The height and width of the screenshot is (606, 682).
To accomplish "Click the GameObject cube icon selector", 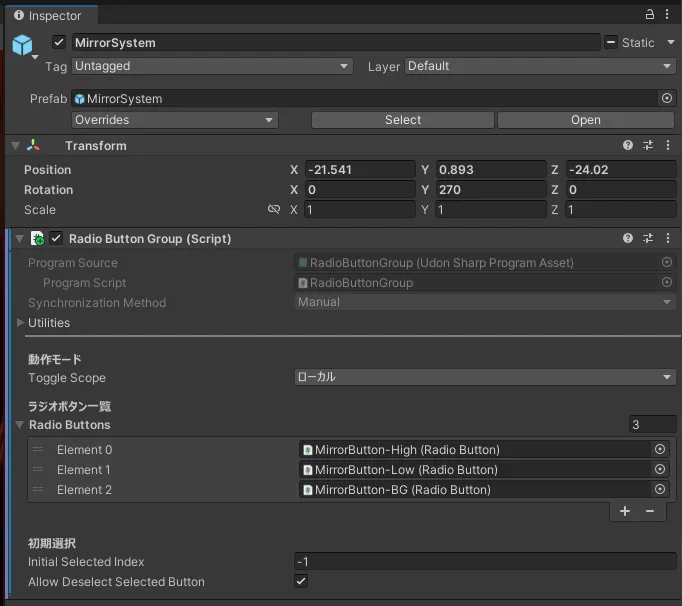I will (x=23, y=46).
